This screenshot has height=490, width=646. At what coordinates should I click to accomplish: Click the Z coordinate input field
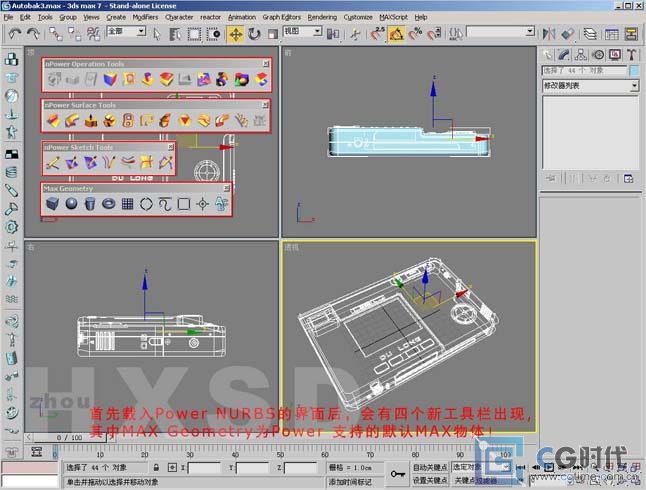[x=301, y=468]
